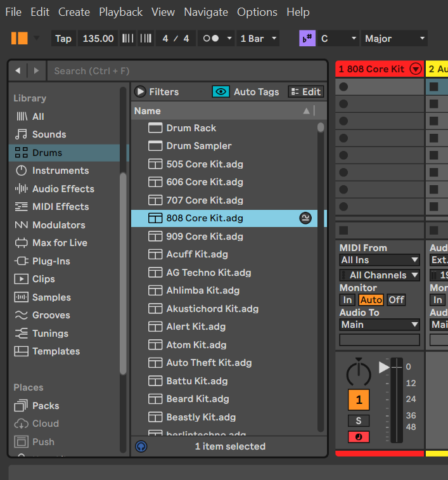Select 505 Core Kit.adg
Screen dimensions: 448x480
coord(224,164)
